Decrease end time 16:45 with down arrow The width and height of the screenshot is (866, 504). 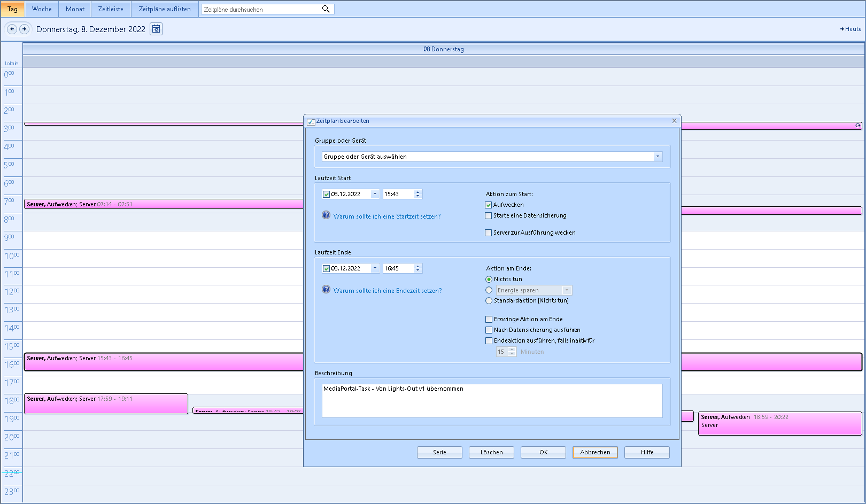click(x=417, y=270)
